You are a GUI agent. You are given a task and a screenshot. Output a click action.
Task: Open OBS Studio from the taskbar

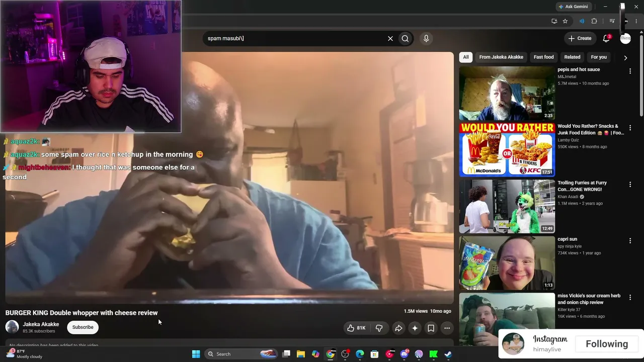(x=345, y=354)
